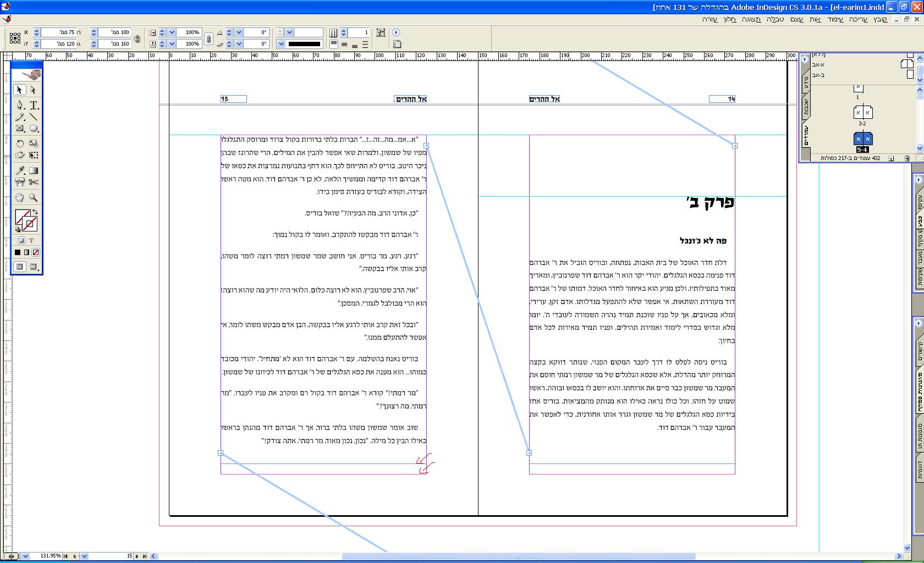Open the Pages panel flyout menu
The image size is (924, 563).
click(805, 59)
